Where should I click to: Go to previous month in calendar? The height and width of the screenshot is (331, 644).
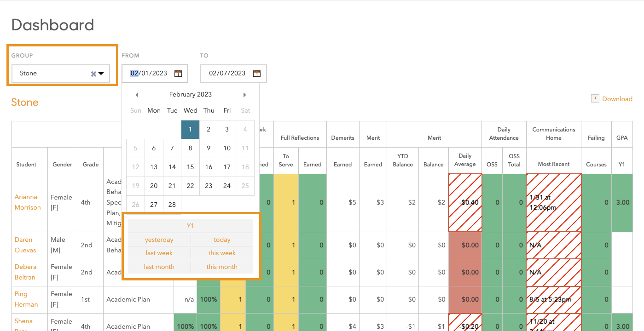pos(137,95)
